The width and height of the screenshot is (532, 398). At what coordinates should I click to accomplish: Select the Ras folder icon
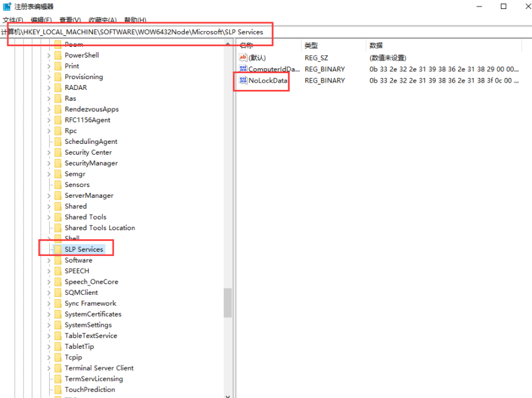pyautogui.click(x=58, y=98)
